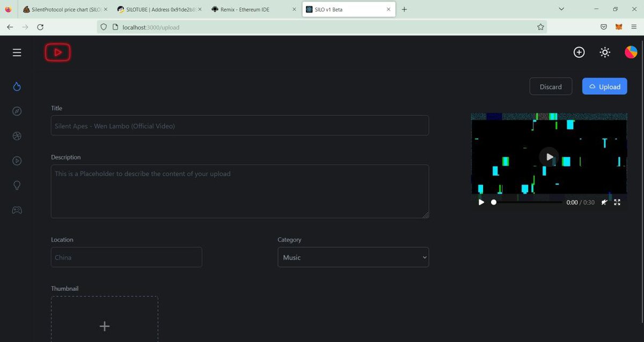This screenshot has width=644, height=342.
Task: Open Firefox application menu
Action: click(634, 27)
